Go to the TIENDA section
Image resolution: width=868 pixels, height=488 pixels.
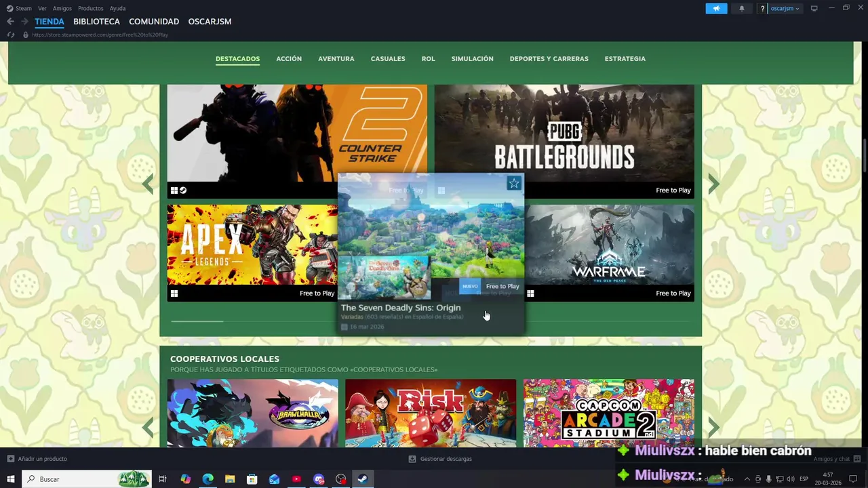point(50,22)
